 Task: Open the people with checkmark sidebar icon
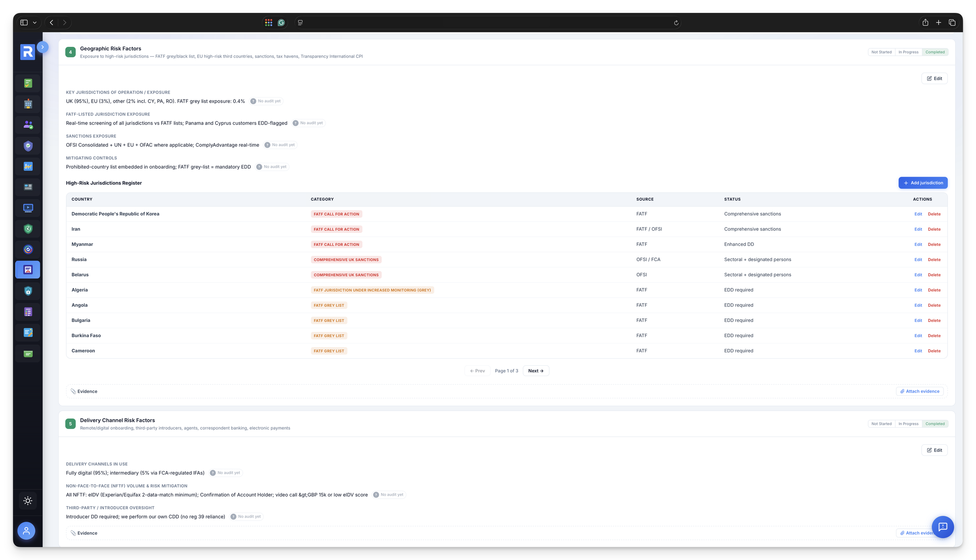pyautogui.click(x=28, y=125)
